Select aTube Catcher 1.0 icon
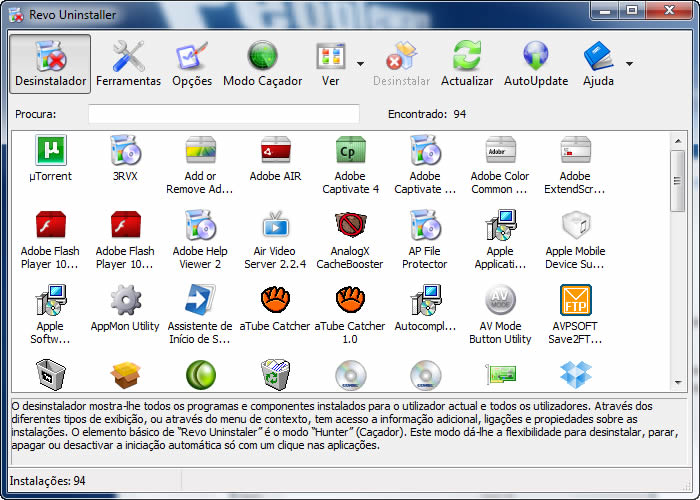The image size is (700, 500). (350, 300)
